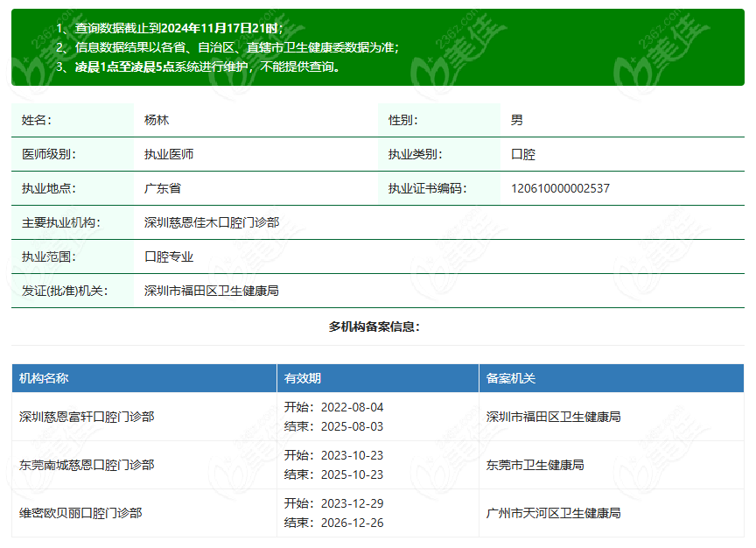Click 广州市天河区卫生健康局 filing authority cell
The height and width of the screenshot is (548, 756).
553,513
